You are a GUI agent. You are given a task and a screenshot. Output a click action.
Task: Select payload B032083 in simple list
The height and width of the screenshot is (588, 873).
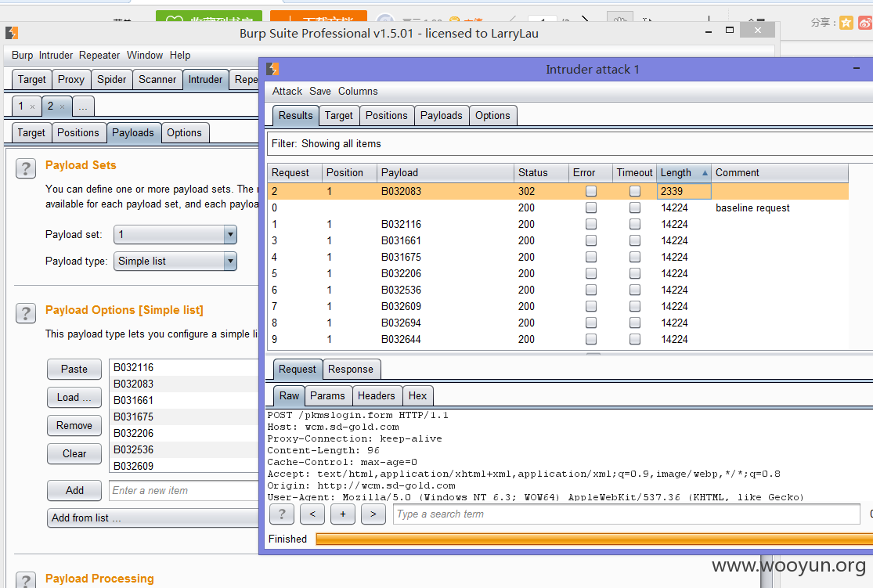pos(184,384)
